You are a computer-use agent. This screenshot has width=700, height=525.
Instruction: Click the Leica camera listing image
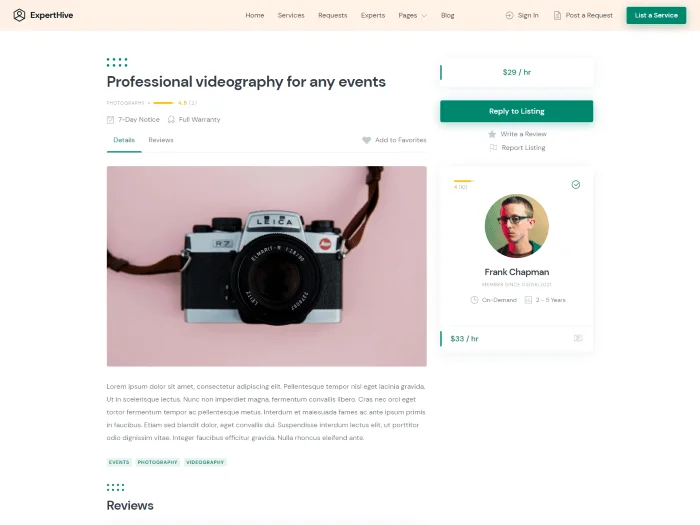[267, 267]
